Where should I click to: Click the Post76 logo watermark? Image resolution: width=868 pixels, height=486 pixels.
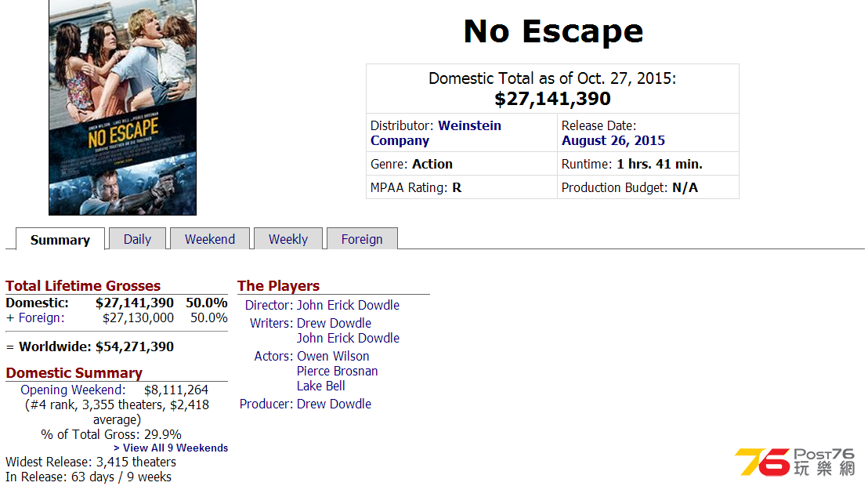click(795, 462)
